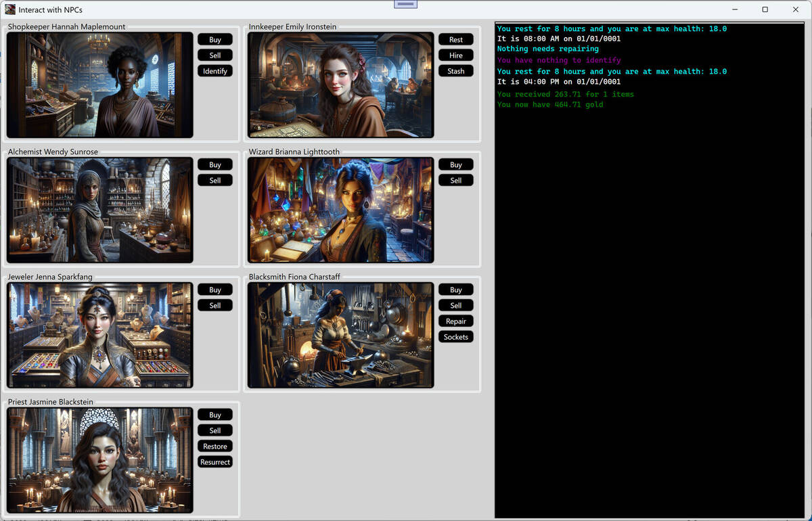Buy from Jeweler Jenna Sparkfang

click(x=215, y=290)
